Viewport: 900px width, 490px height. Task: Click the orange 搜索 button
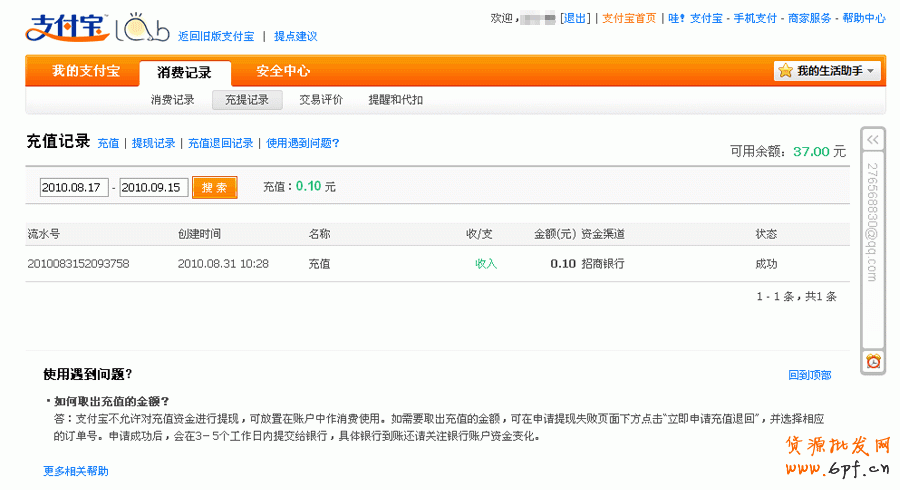215,188
